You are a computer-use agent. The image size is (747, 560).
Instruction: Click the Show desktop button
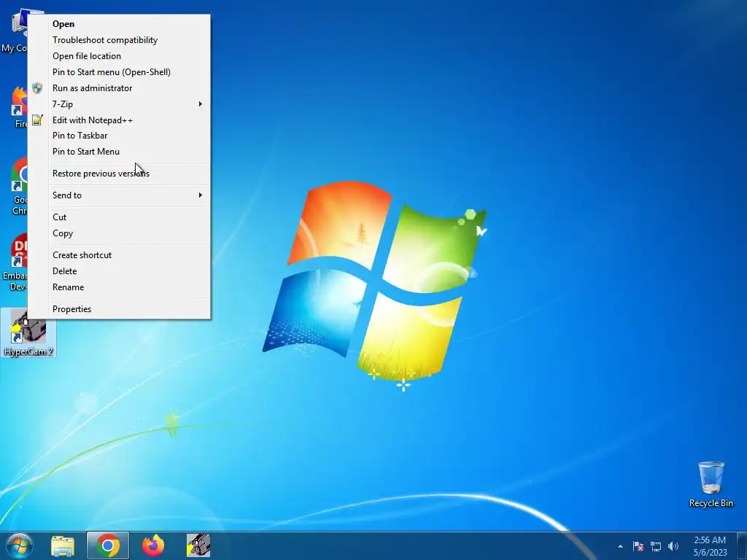(742, 545)
